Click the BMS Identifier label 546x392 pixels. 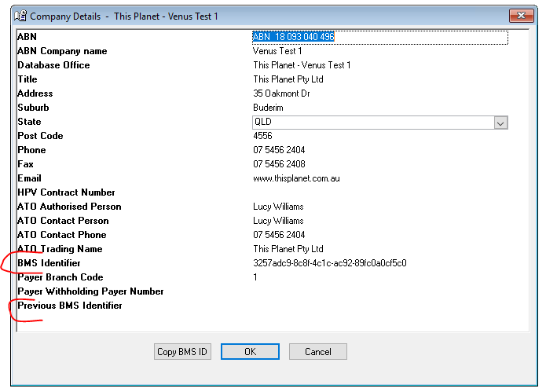[x=49, y=263]
